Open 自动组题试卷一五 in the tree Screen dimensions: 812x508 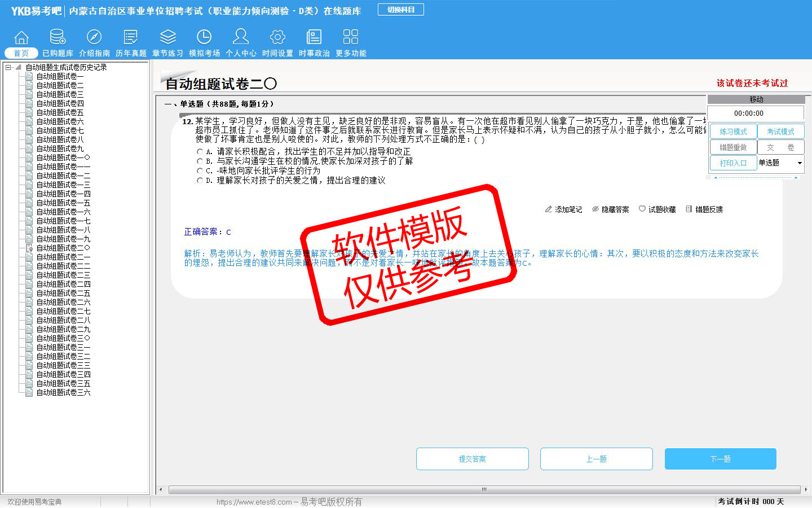tap(63, 203)
